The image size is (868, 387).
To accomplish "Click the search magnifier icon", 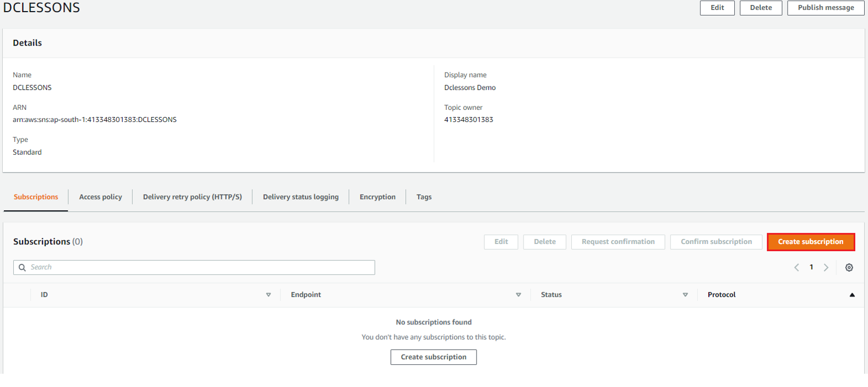I will (22, 267).
